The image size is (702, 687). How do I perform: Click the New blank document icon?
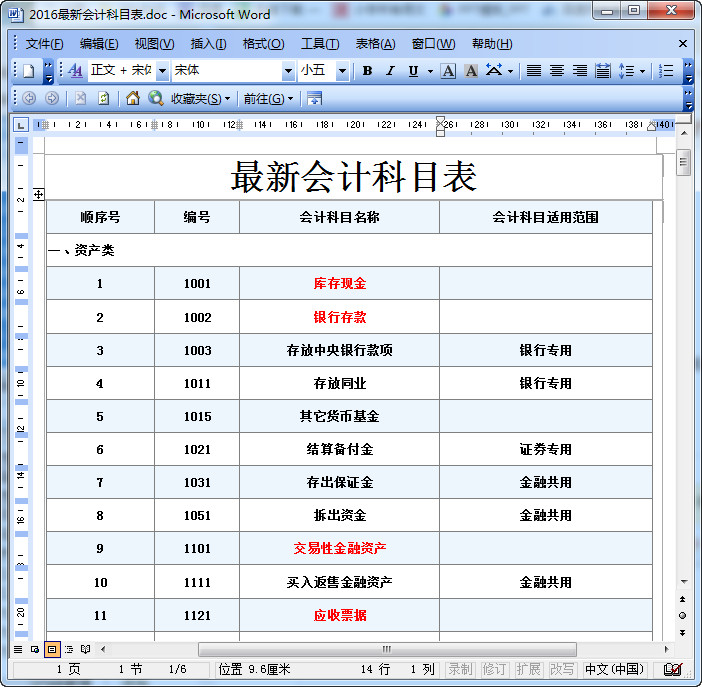[29, 71]
